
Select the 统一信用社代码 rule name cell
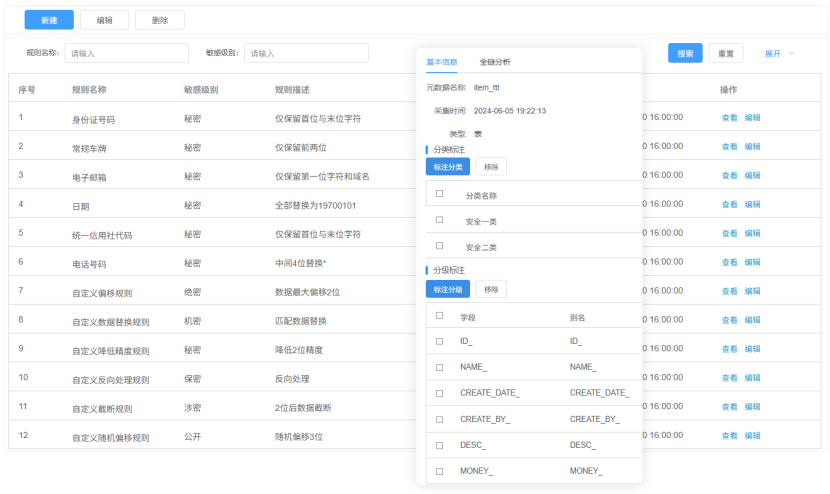point(102,236)
